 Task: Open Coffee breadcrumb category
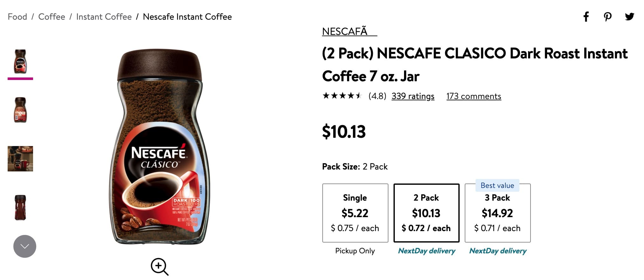[51, 17]
